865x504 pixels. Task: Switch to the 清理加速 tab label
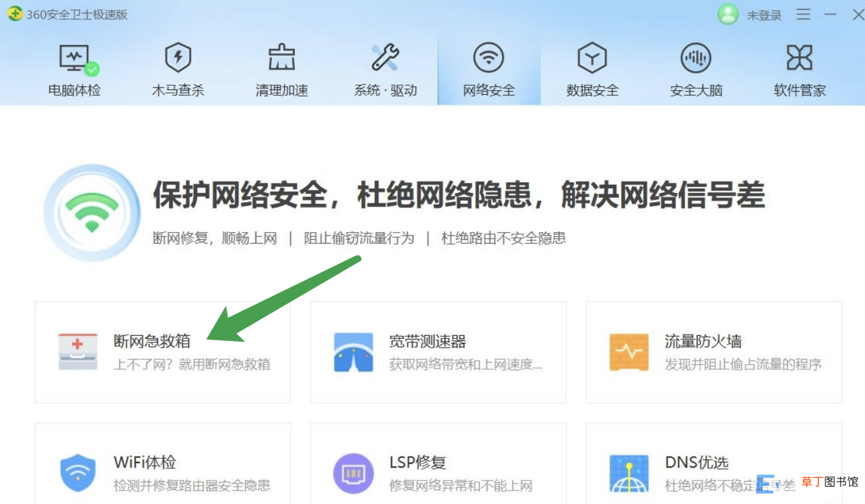pos(282,90)
